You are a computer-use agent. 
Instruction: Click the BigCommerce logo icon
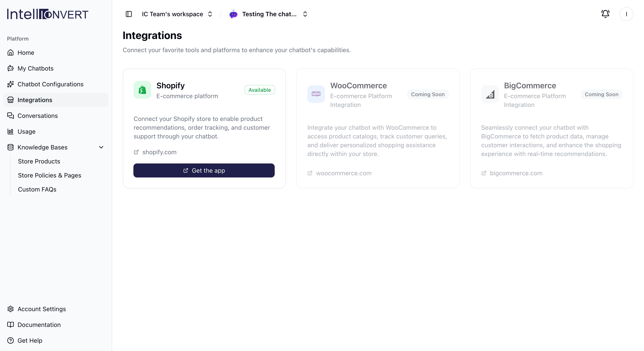click(490, 94)
